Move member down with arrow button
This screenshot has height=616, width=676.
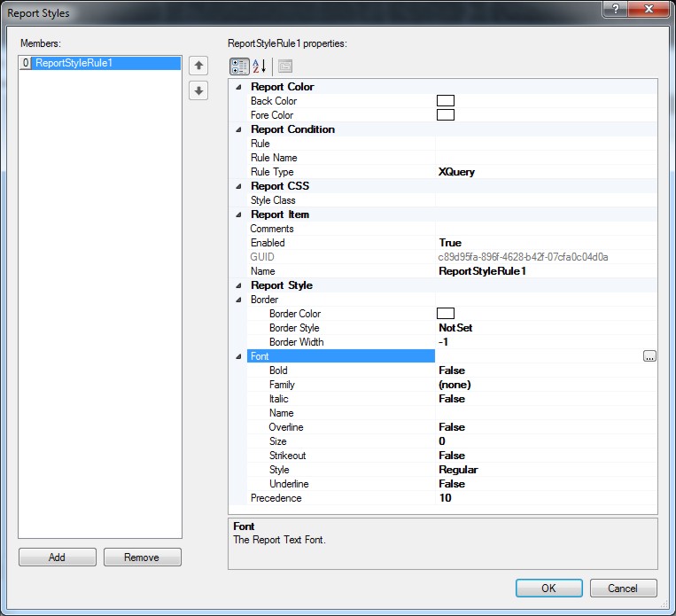(x=198, y=90)
